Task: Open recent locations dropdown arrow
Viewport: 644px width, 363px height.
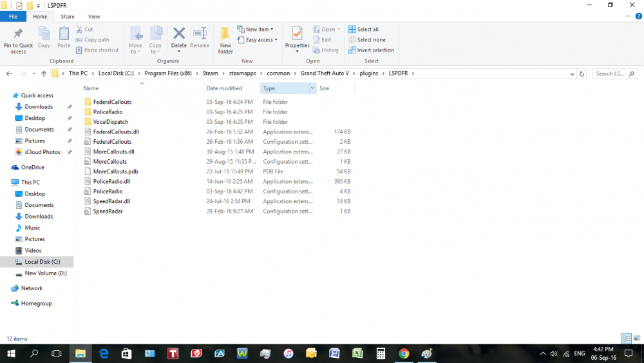Action: [33, 74]
